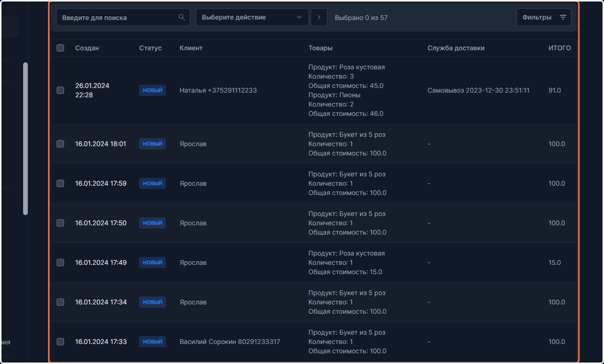Click the total 91.0 cell
Viewport: 604px width, 364px height.
click(555, 90)
